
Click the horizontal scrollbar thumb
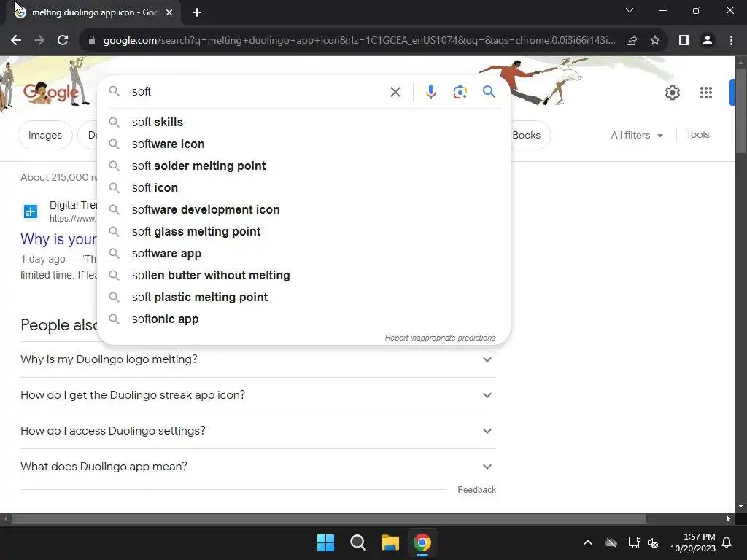point(329,518)
